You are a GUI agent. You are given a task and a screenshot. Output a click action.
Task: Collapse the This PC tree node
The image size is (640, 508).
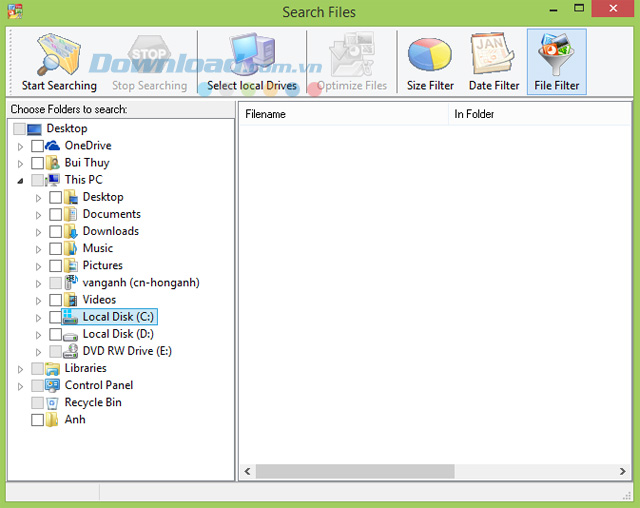tap(20, 181)
